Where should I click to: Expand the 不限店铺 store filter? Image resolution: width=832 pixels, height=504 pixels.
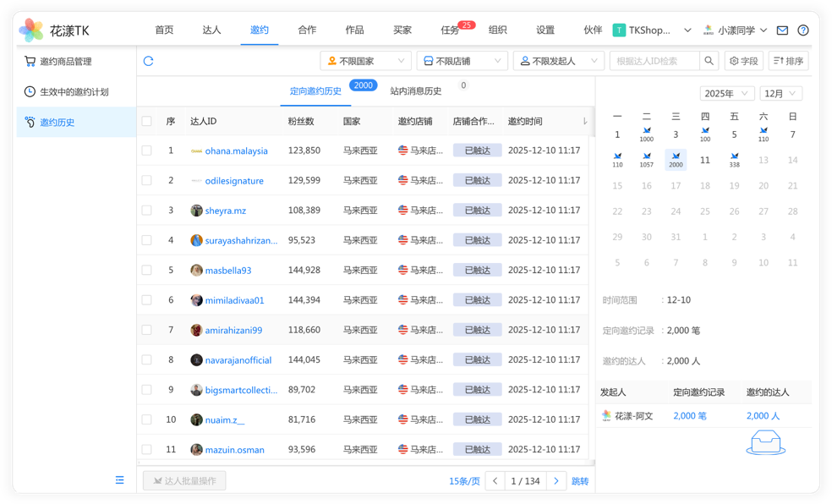[463, 61]
